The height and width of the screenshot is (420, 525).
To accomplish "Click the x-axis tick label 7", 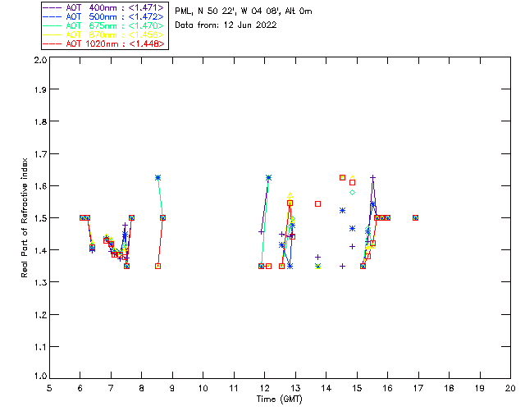I will point(111,388).
